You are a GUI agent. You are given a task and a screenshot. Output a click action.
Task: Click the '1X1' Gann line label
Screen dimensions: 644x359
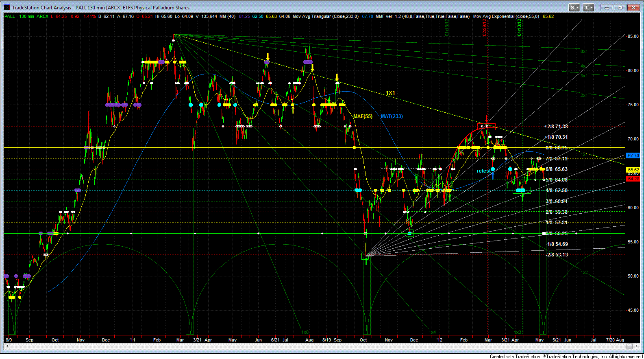[390, 93]
